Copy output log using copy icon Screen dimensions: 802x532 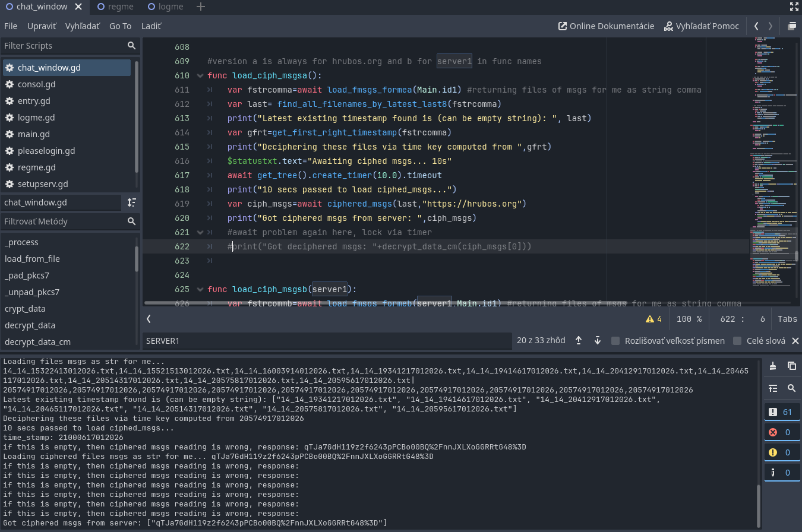pyautogui.click(x=791, y=366)
